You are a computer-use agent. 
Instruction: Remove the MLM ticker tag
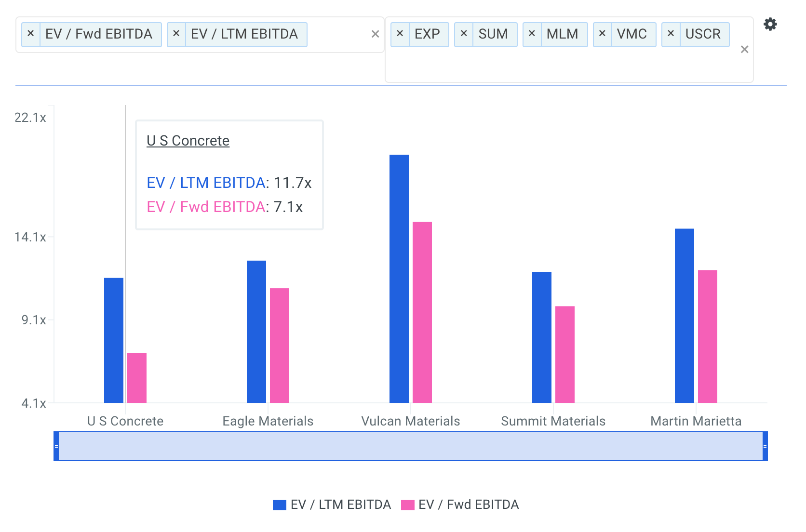(532, 34)
